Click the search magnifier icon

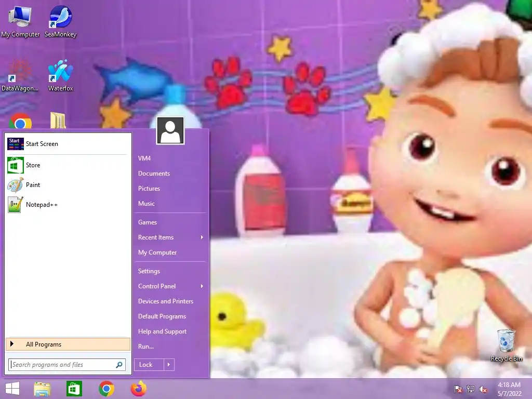tap(119, 365)
